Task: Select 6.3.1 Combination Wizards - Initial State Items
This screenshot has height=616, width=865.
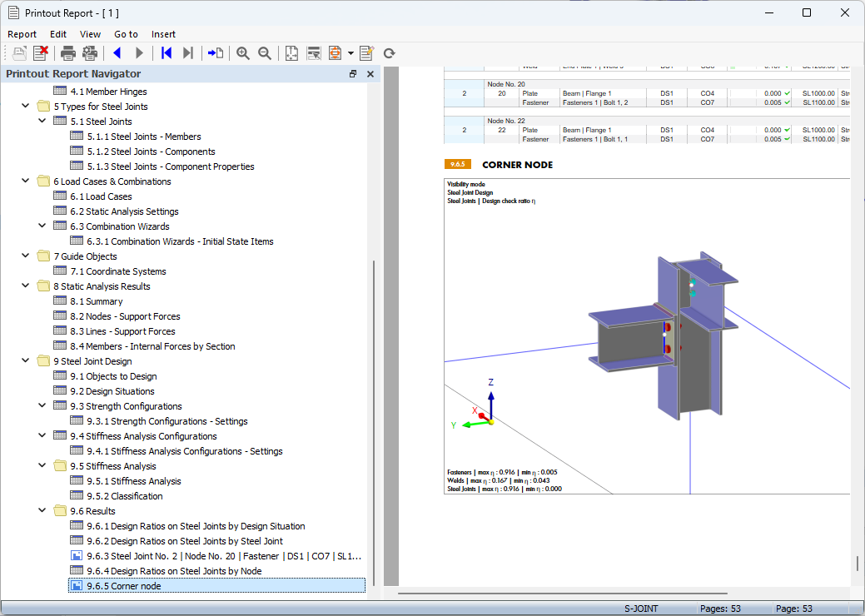Action: click(x=180, y=241)
